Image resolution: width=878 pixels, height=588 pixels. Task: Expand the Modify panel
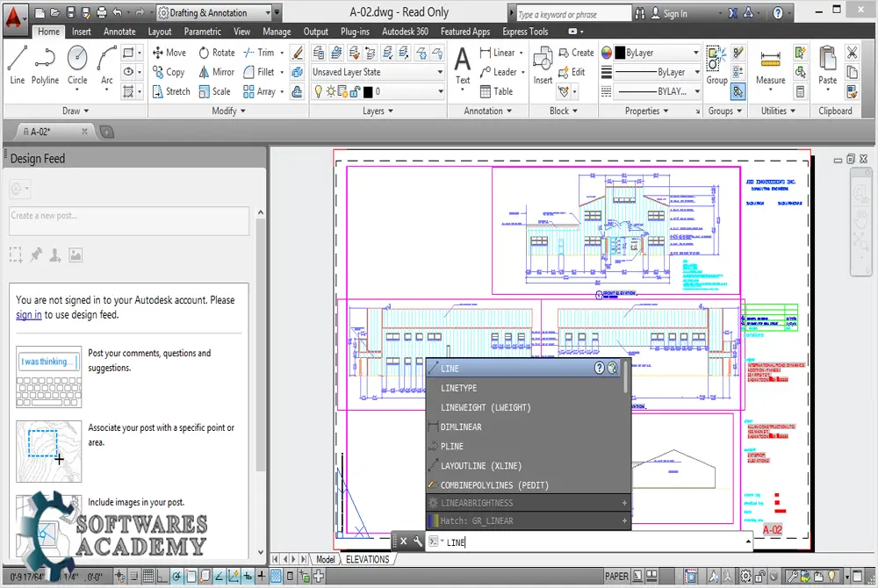coord(228,111)
